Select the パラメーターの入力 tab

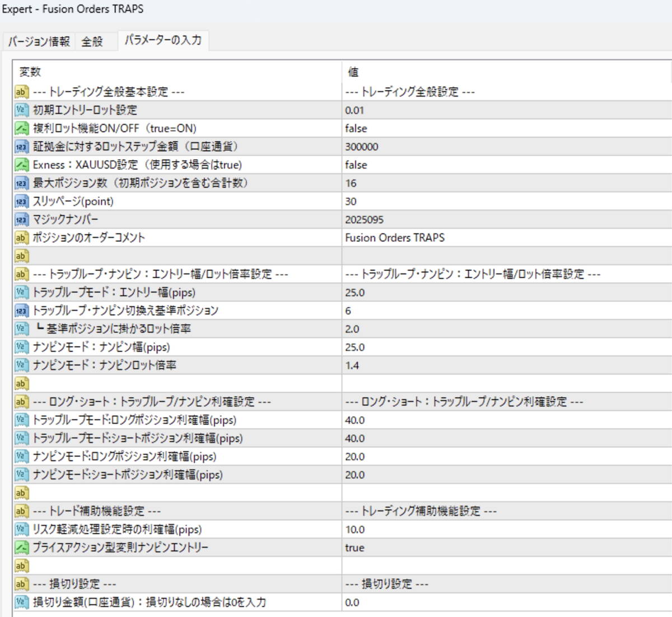click(x=163, y=40)
